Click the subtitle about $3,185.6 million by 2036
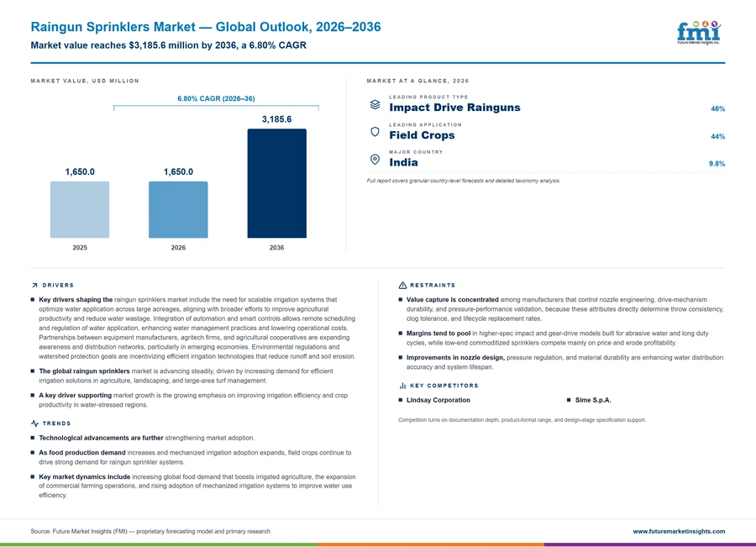The width and height of the screenshot is (756, 547). 168,45
